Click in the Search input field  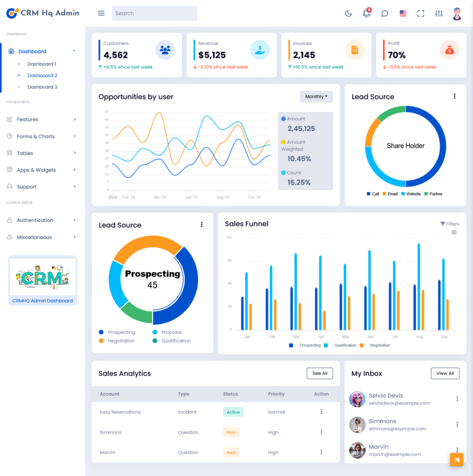[154, 13]
